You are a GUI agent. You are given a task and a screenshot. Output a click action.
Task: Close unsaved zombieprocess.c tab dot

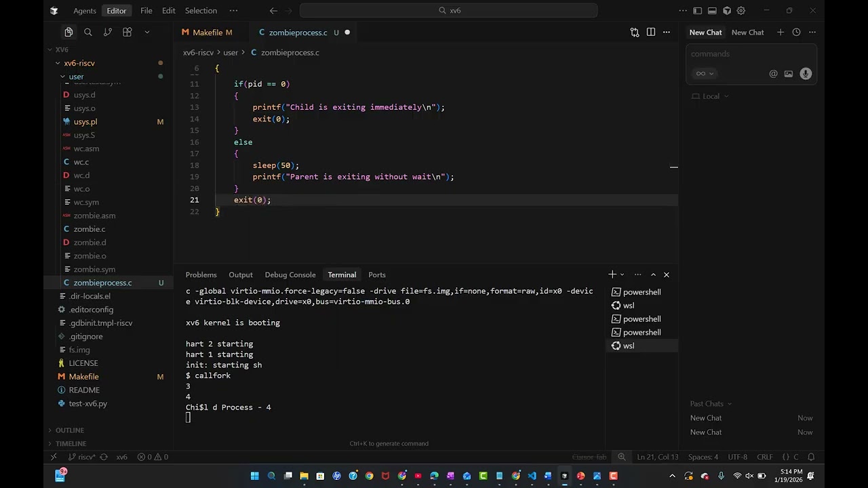(x=347, y=33)
